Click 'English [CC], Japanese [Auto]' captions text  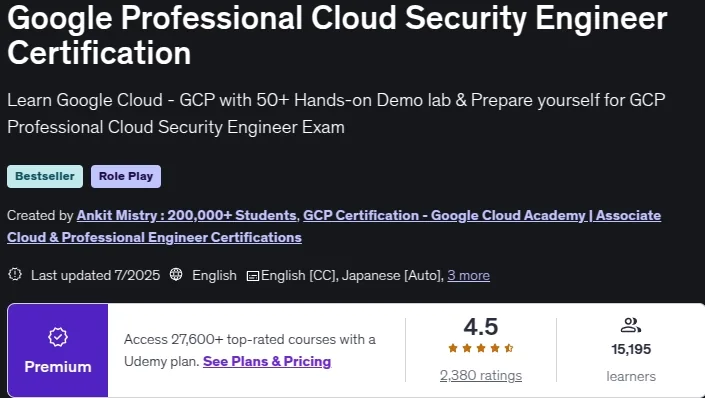pos(352,275)
